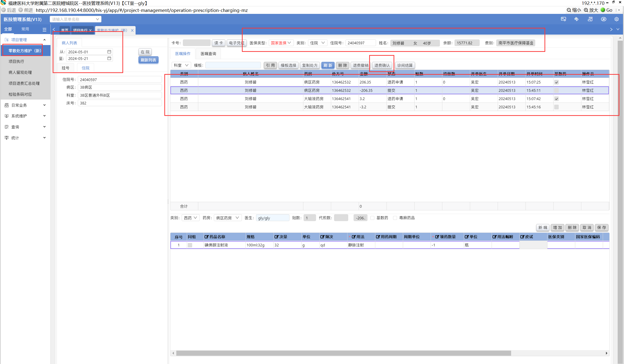Image resolution: width=624 pixels, height=364 pixels.
Task: Click the SI card-with-eye icon in header
Action: [563, 19]
